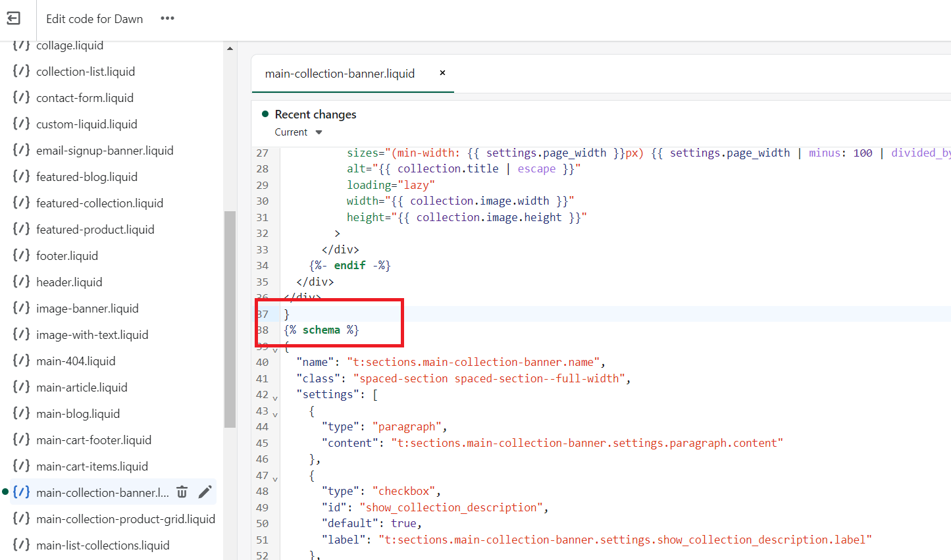Viewport: 951px width, 560px height.
Task: Switch to main-collection-banner.liquid tab
Action: (340, 74)
